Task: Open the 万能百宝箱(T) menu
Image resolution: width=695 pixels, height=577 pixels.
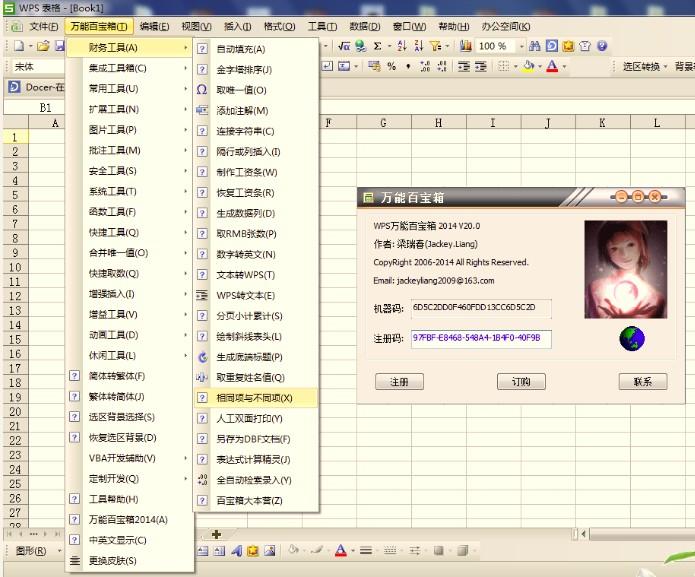Action: point(99,27)
